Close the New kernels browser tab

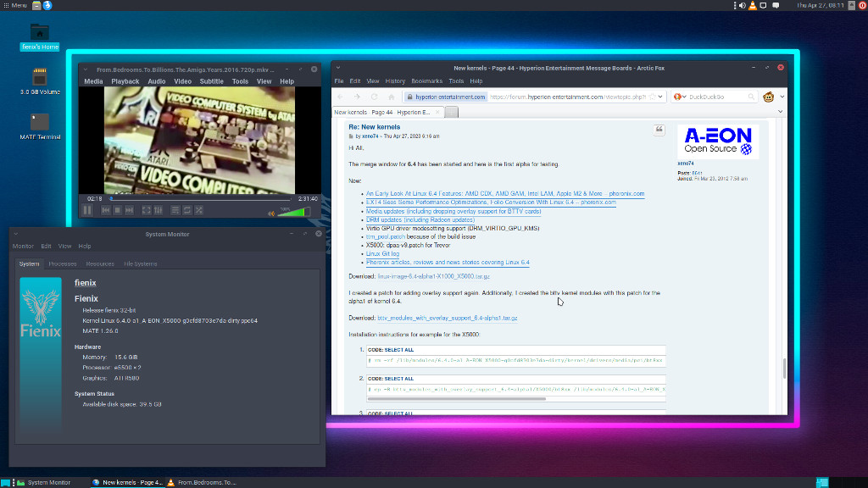tap(437, 112)
